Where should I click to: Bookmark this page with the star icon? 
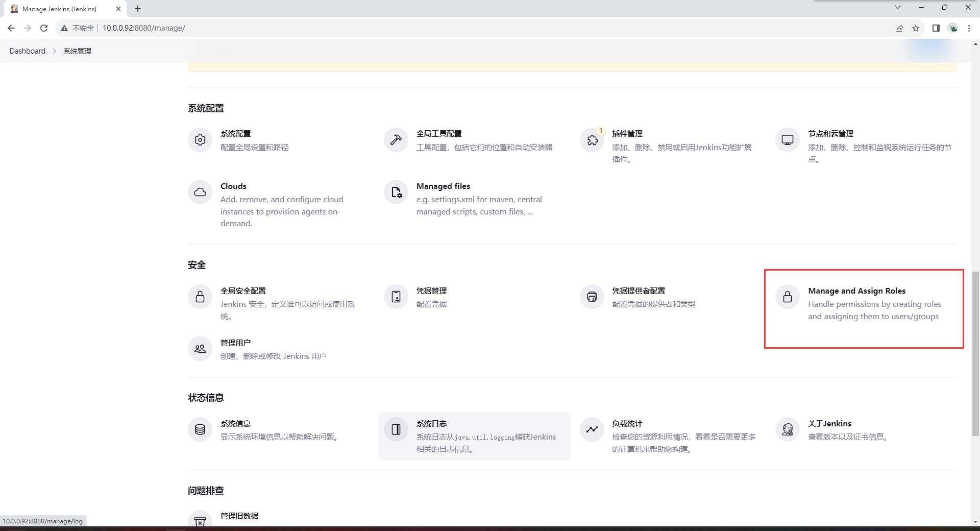(916, 28)
